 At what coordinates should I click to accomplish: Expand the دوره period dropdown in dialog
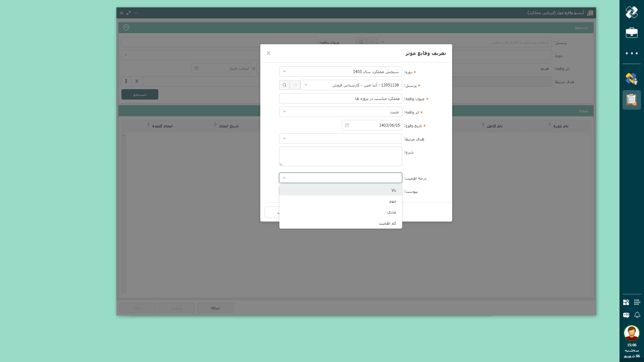[340, 72]
